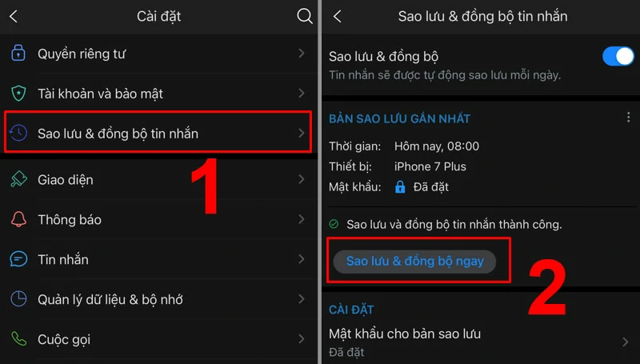
Task: Tap the paintbrush icon for Giao diện
Action: tap(18, 179)
